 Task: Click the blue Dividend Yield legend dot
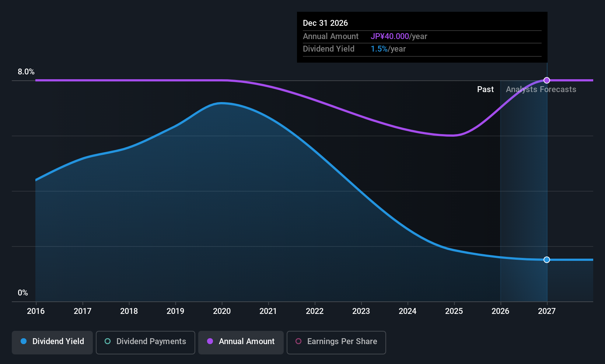[x=24, y=341]
